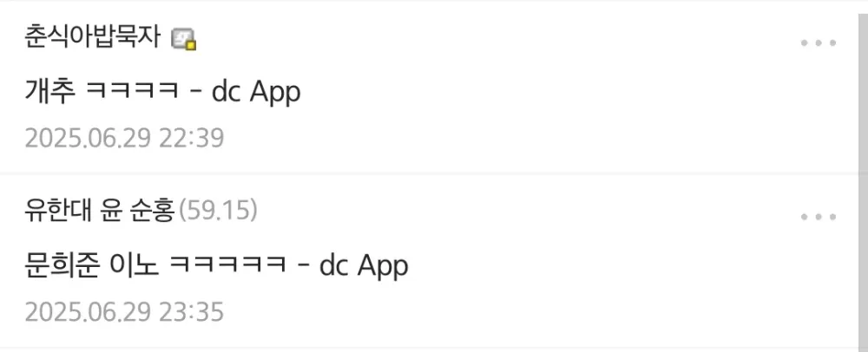The image size is (868, 352).
Task: Click the divider line between the two comments
Action: point(429,173)
